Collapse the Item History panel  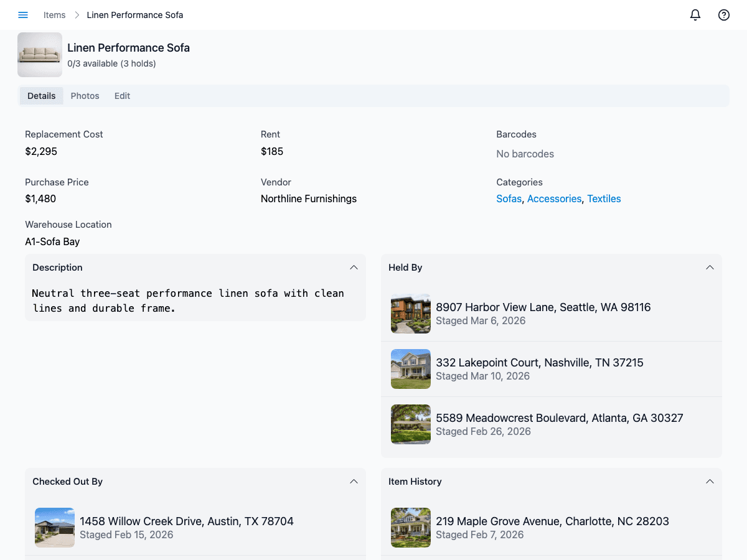[x=710, y=482]
